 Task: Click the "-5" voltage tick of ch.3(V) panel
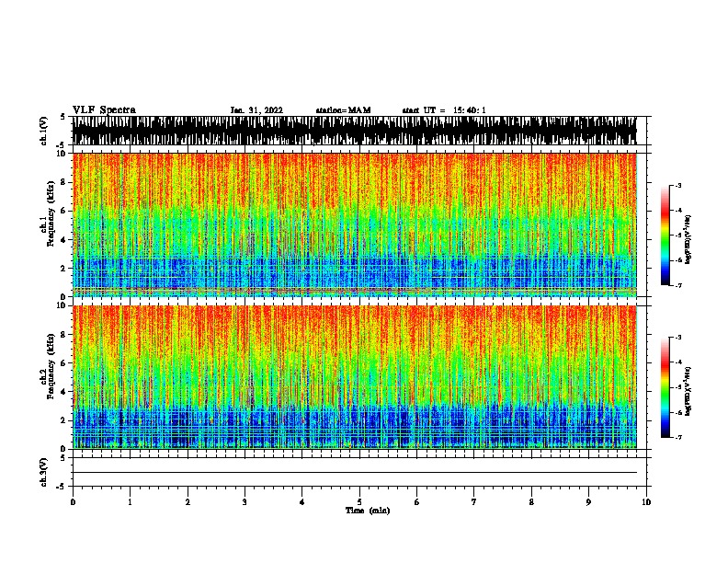tap(62, 487)
